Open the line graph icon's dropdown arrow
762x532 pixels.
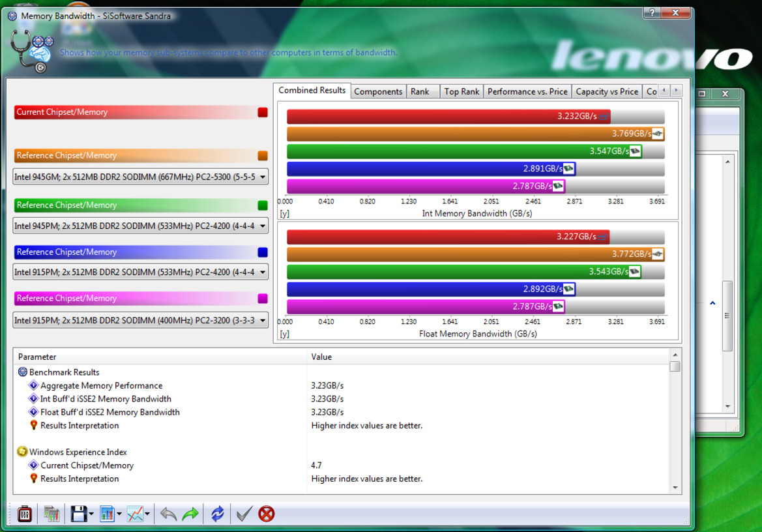coord(147,514)
